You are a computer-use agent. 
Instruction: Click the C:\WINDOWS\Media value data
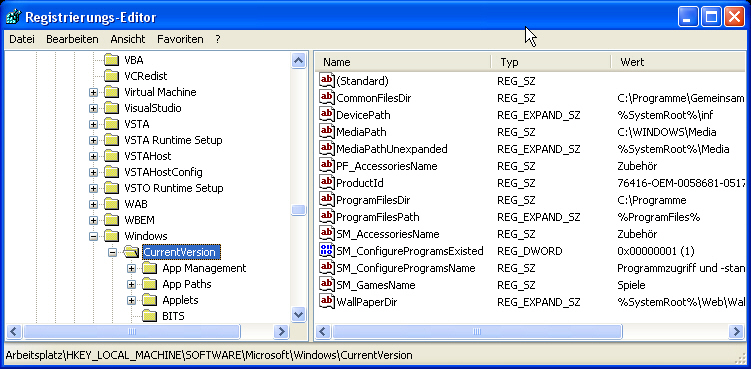667,132
